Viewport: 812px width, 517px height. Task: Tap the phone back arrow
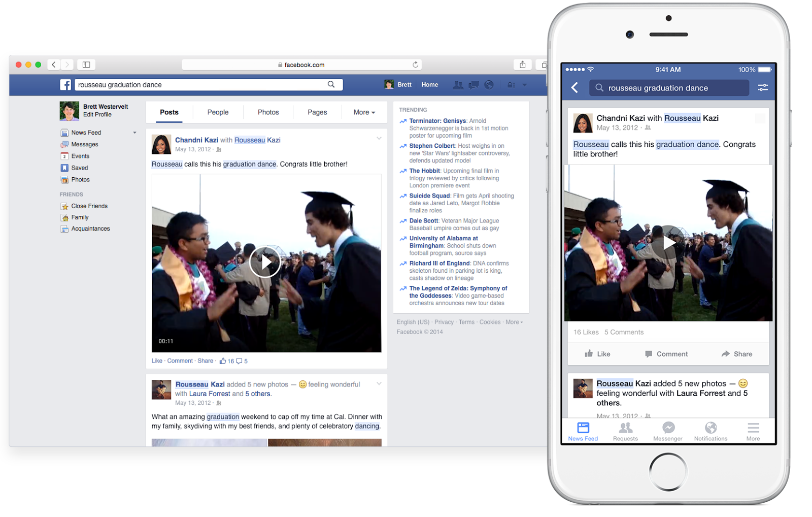[x=574, y=87]
